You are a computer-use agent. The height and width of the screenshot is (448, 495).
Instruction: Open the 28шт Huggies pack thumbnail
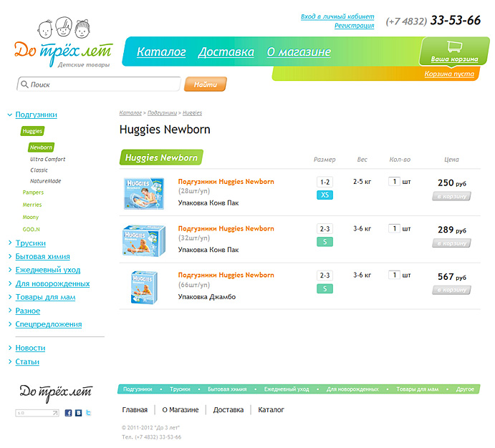[x=144, y=193]
